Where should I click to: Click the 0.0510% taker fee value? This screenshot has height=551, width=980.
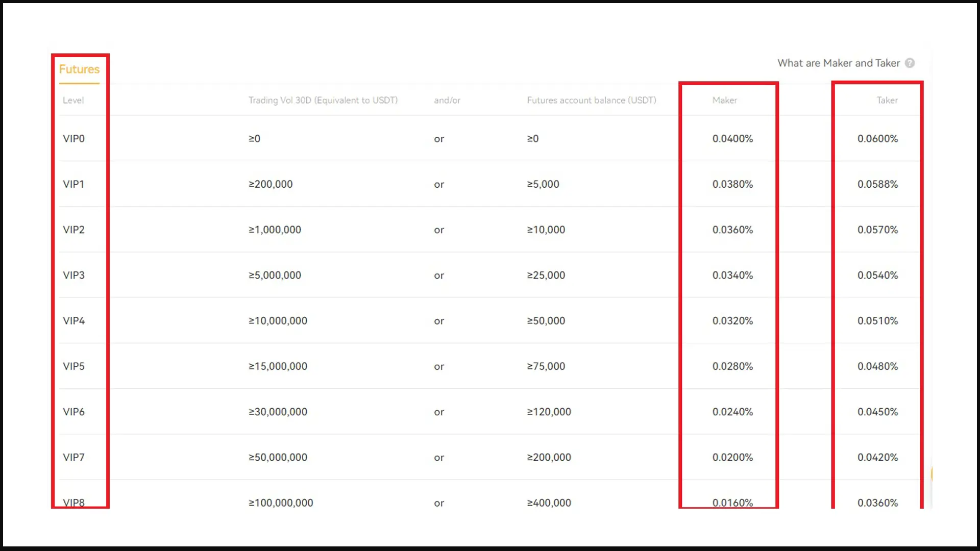(x=877, y=321)
